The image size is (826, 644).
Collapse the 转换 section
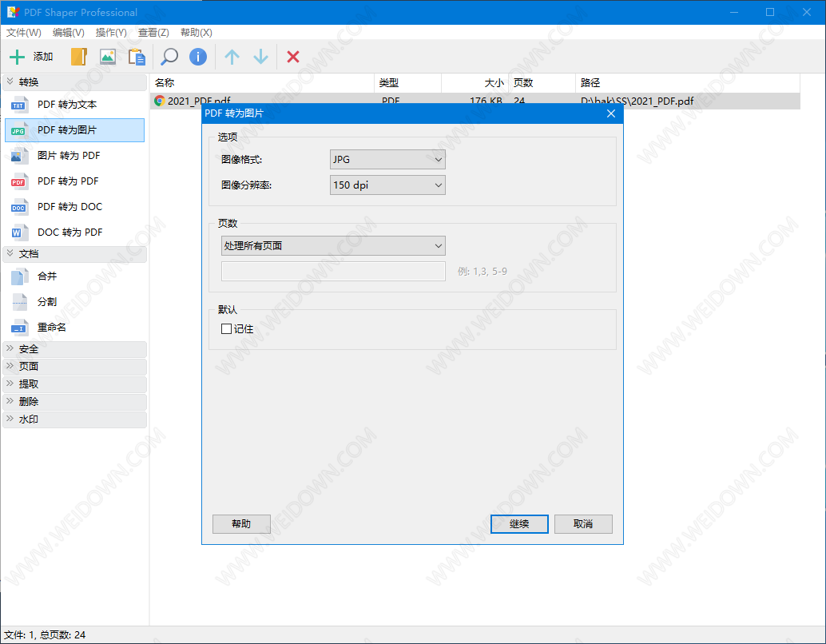click(x=74, y=82)
